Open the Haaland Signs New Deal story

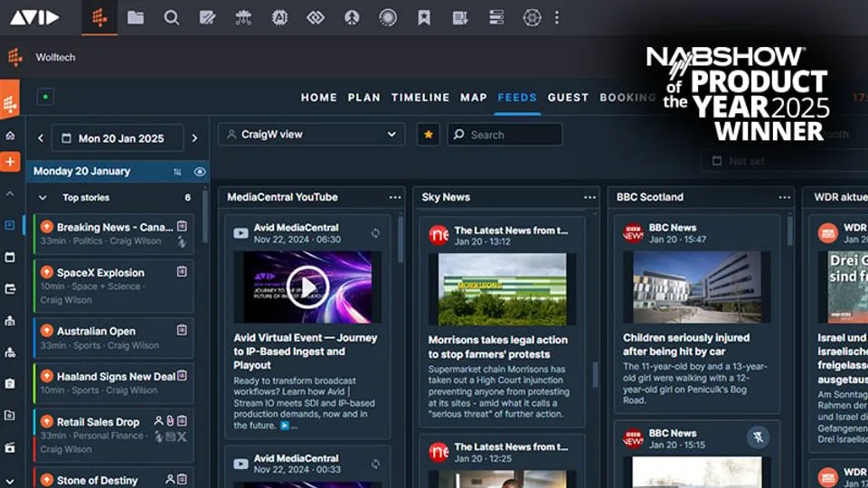coord(114,383)
